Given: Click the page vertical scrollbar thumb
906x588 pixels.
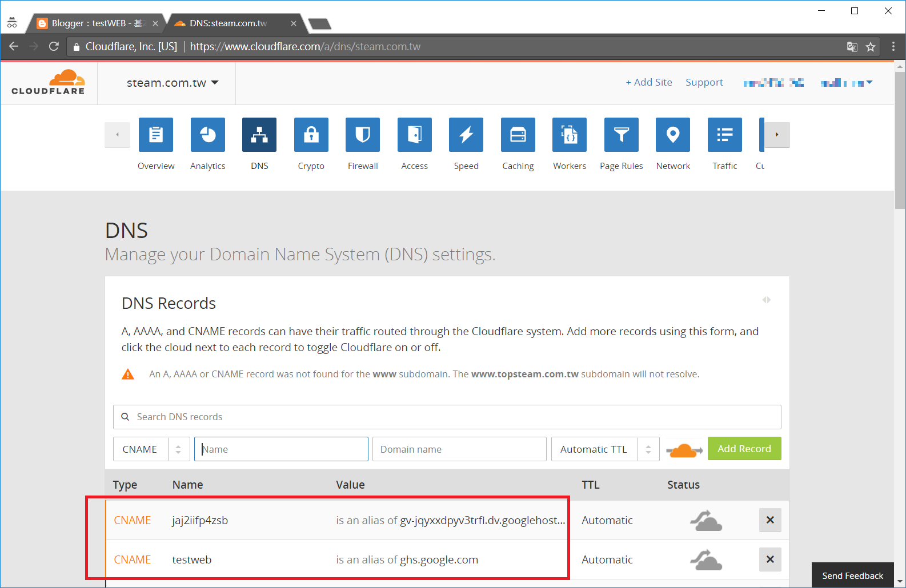Looking at the screenshot, I should click(x=900, y=140).
